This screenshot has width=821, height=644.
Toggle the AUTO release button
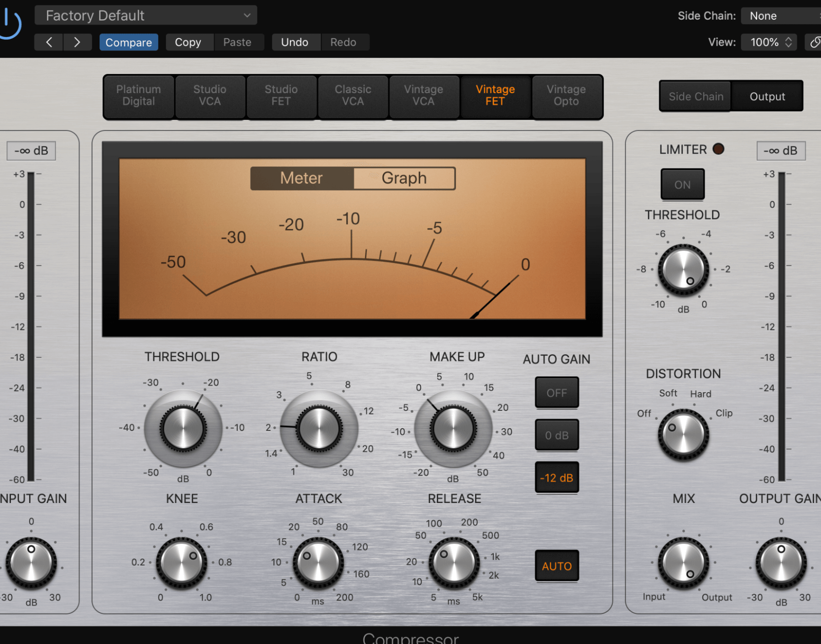tap(557, 566)
